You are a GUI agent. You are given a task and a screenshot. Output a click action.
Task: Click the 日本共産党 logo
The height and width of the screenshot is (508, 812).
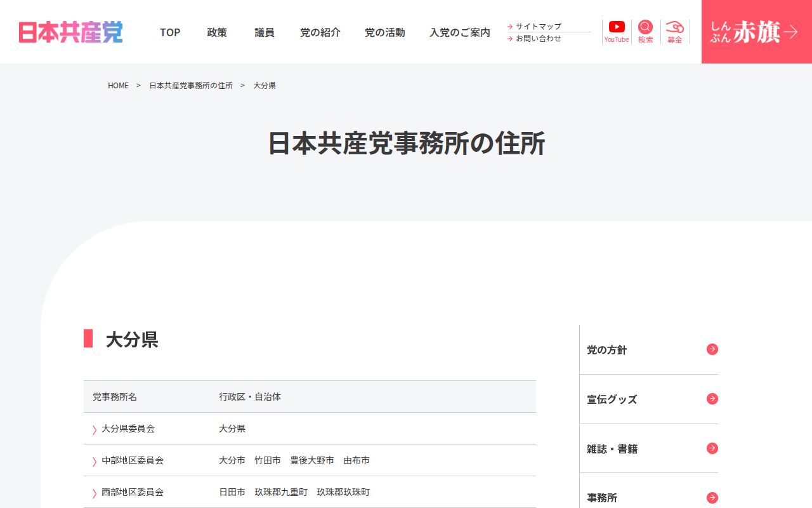70,32
